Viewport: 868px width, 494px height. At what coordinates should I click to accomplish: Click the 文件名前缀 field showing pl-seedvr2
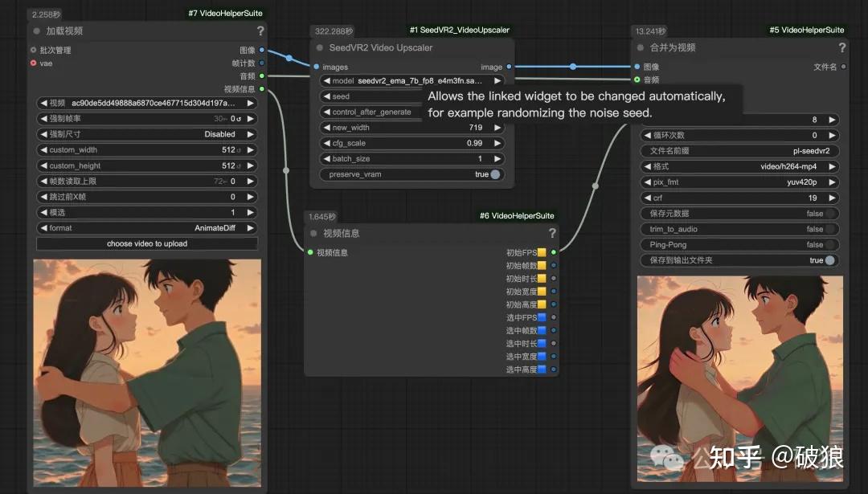pos(739,150)
